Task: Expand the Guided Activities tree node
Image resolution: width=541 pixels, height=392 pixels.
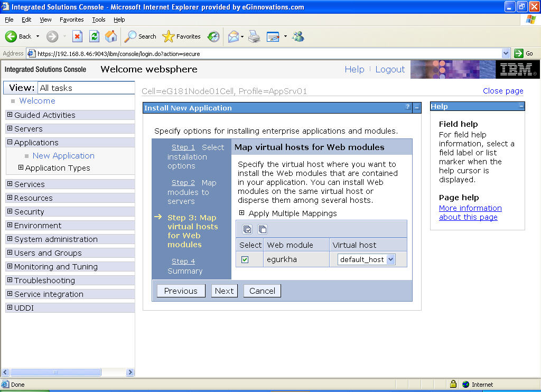Action: click(10, 115)
